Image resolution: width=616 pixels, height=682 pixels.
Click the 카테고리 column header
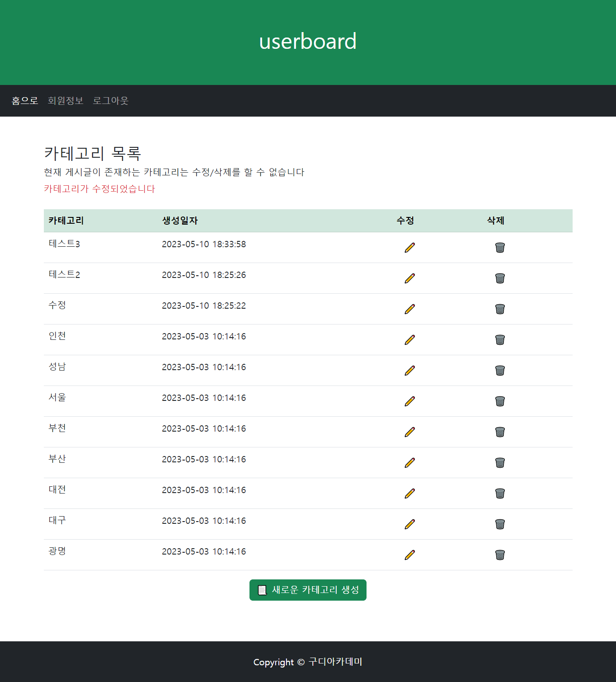(x=66, y=221)
